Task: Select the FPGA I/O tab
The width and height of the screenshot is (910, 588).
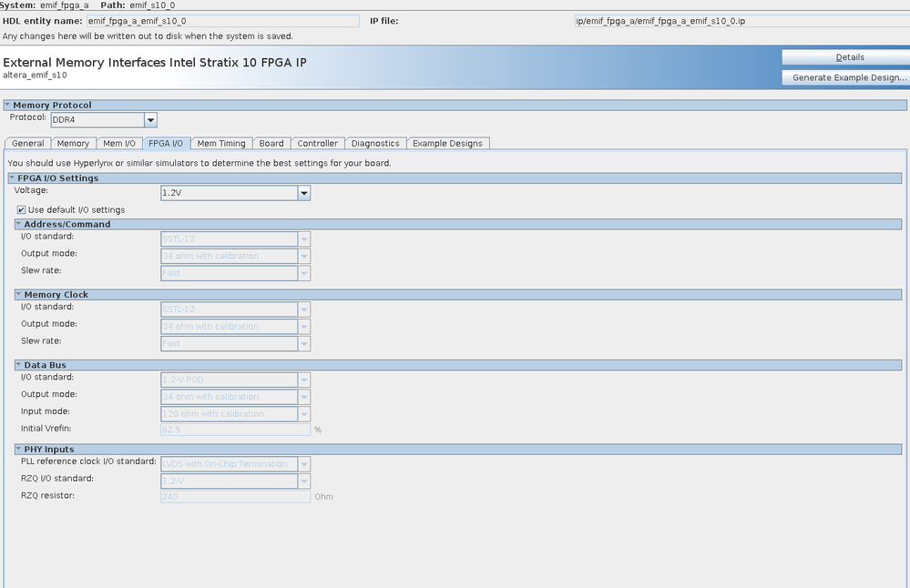Action: (x=166, y=143)
